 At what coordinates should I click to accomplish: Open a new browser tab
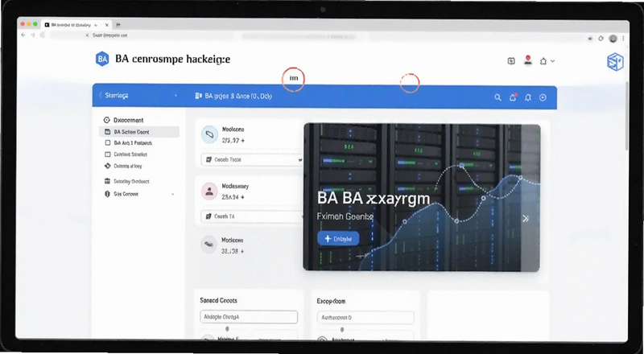point(118,25)
